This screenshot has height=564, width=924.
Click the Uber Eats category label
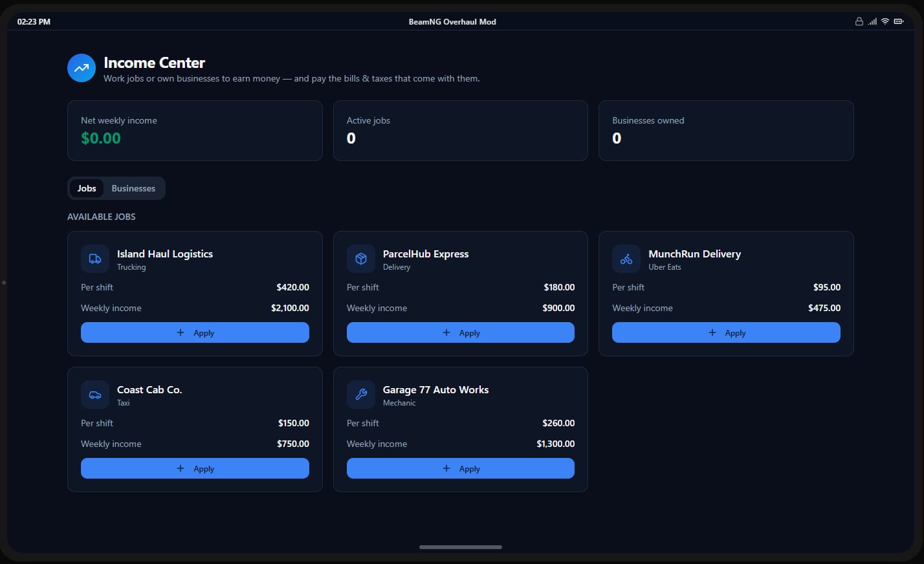coord(665,267)
